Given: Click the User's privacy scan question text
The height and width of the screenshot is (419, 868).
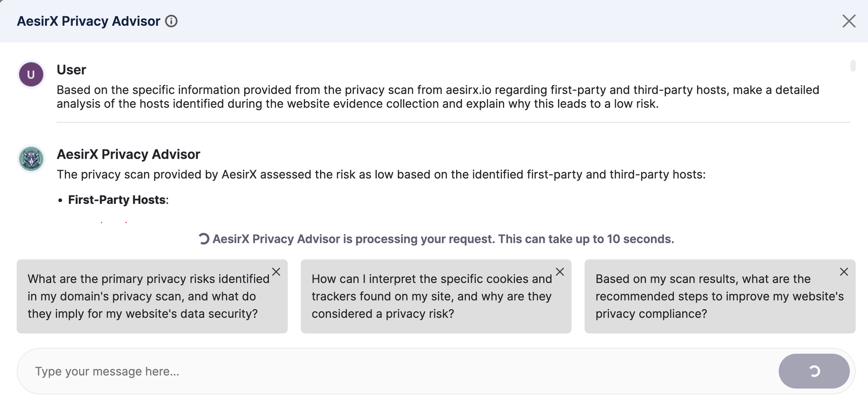Looking at the screenshot, I should 438,97.
